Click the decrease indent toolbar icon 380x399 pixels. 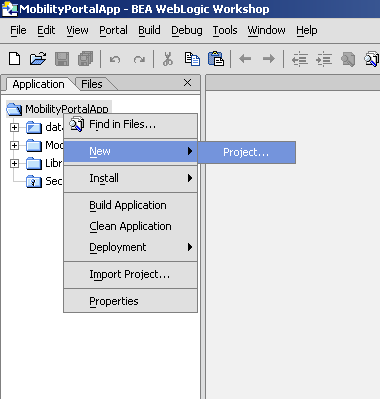click(x=300, y=59)
